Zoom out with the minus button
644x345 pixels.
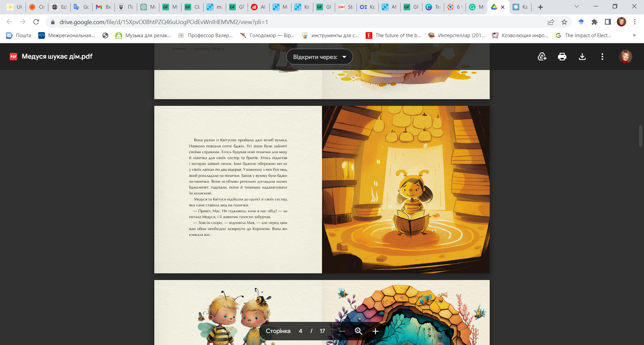[x=342, y=331]
